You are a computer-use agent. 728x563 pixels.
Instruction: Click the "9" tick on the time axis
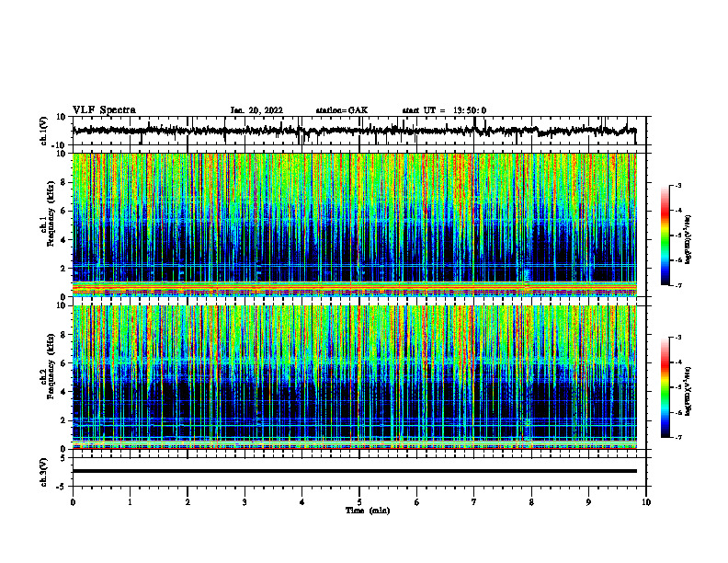click(x=588, y=502)
